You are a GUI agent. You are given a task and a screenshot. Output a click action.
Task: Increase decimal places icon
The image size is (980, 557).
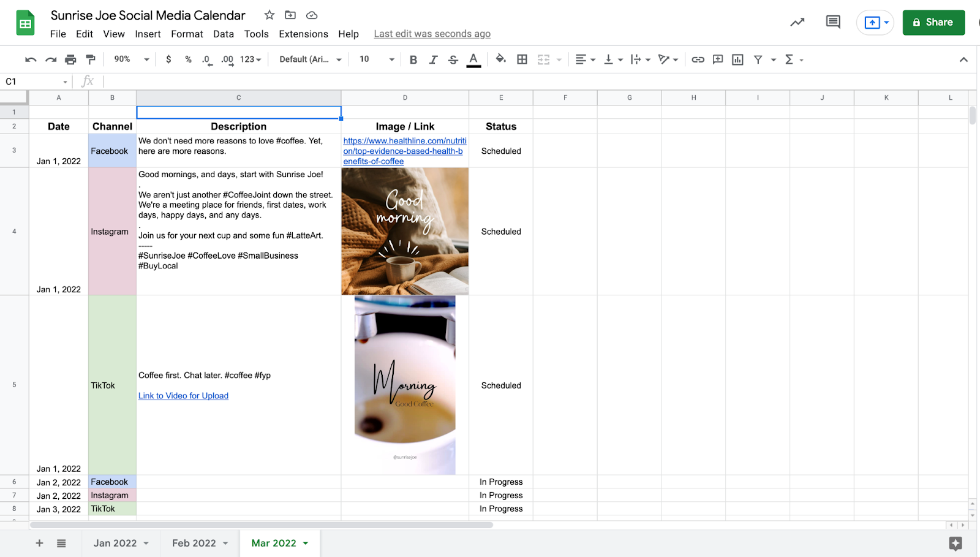pos(227,59)
